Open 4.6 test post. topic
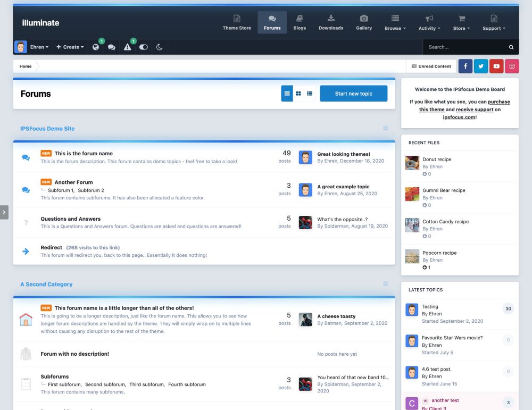The height and width of the screenshot is (410, 532). click(x=437, y=369)
